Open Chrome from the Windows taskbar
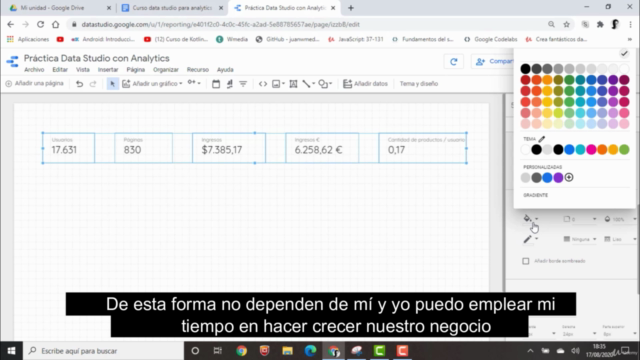Screen dimensions: 640x360 click(241, 351)
